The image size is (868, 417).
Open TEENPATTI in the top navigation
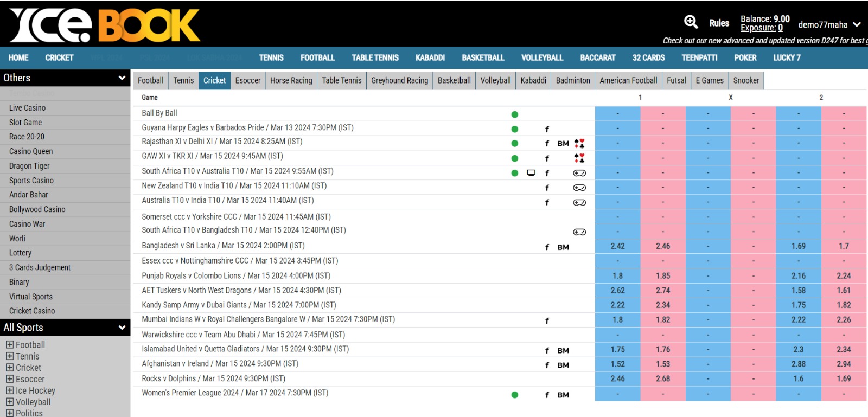coord(699,57)
